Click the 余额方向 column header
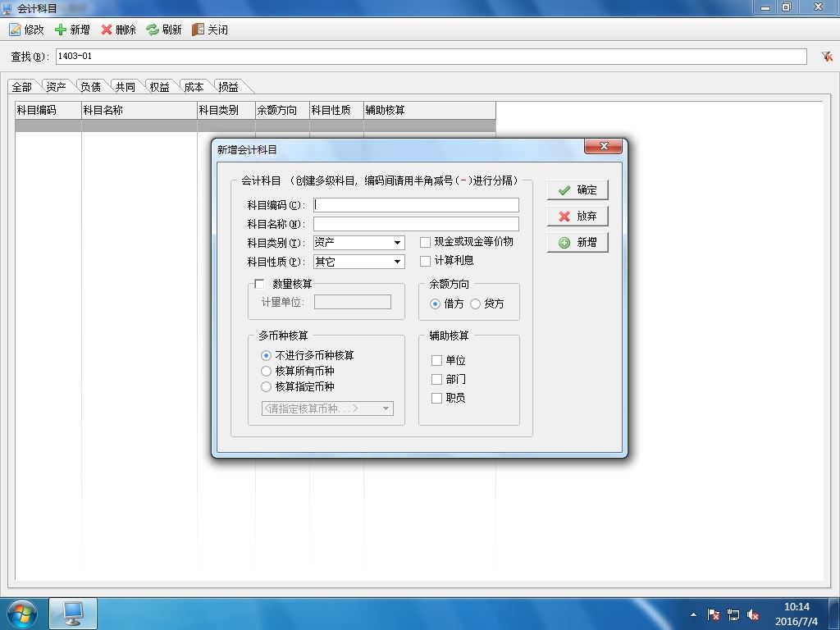The width and height of the screenshot is (840, 630). tap(282, 111)
